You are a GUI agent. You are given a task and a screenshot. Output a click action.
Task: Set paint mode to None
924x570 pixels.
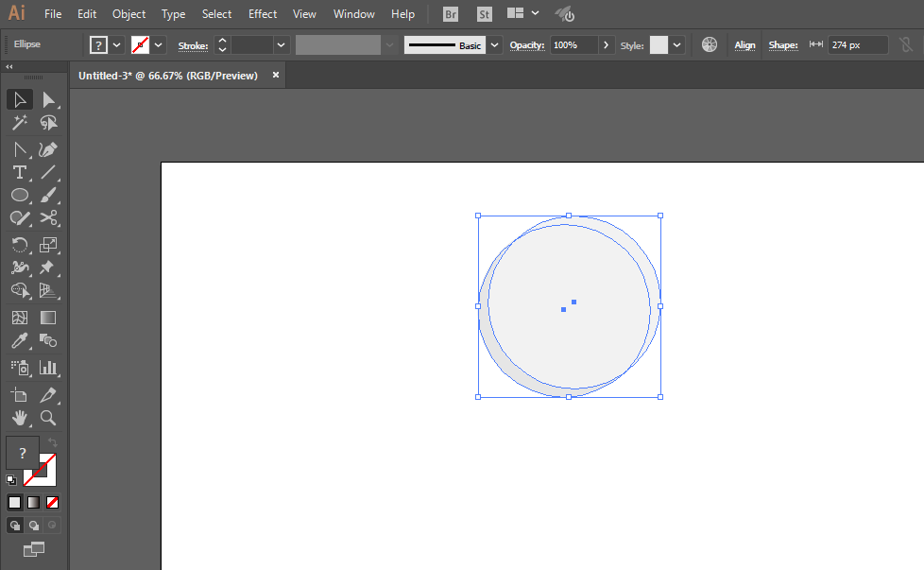(53, 502)
